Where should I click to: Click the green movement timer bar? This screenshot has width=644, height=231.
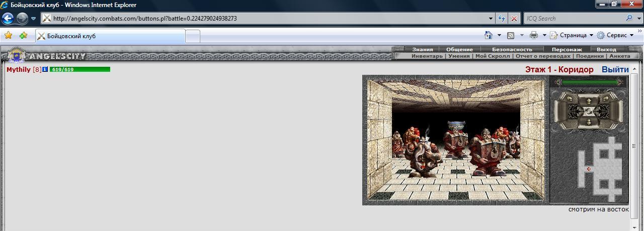click(x=589, y=82)
